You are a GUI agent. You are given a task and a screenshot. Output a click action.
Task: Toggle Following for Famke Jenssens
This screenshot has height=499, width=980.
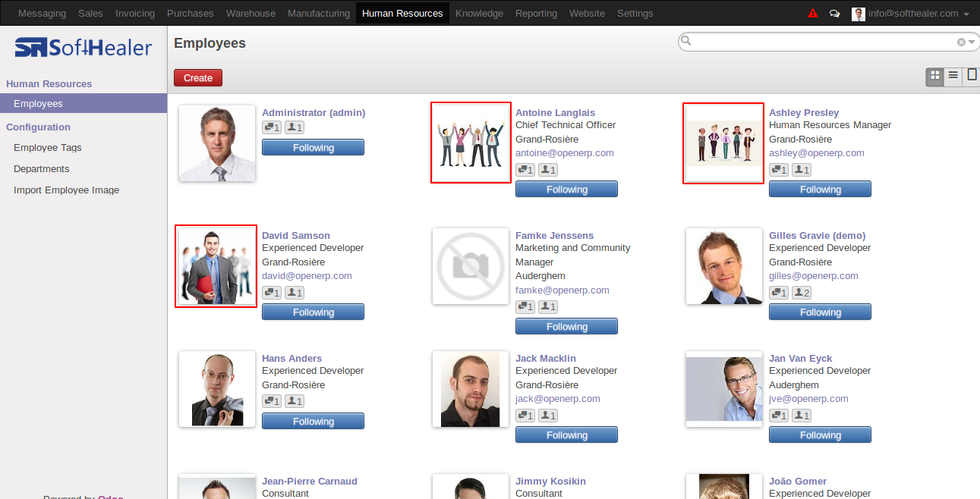pos(566,327)
